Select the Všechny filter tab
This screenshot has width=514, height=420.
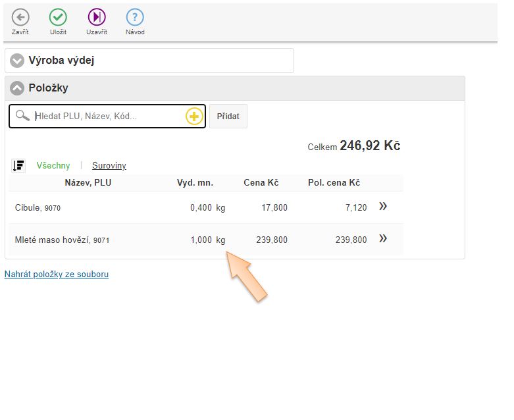(53, 166)
